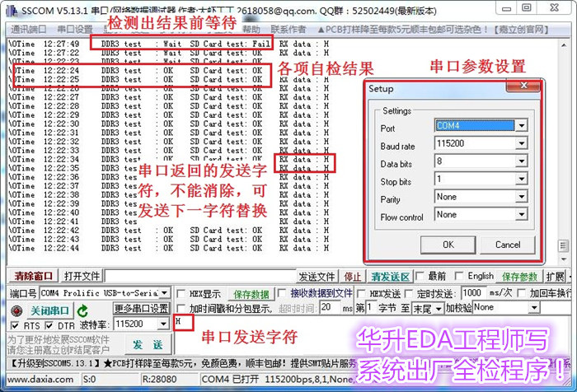Open the 端口号 COM4 Prolific dropdown
This screenshot has height=392, width=577.
click(x=165, y=293)
